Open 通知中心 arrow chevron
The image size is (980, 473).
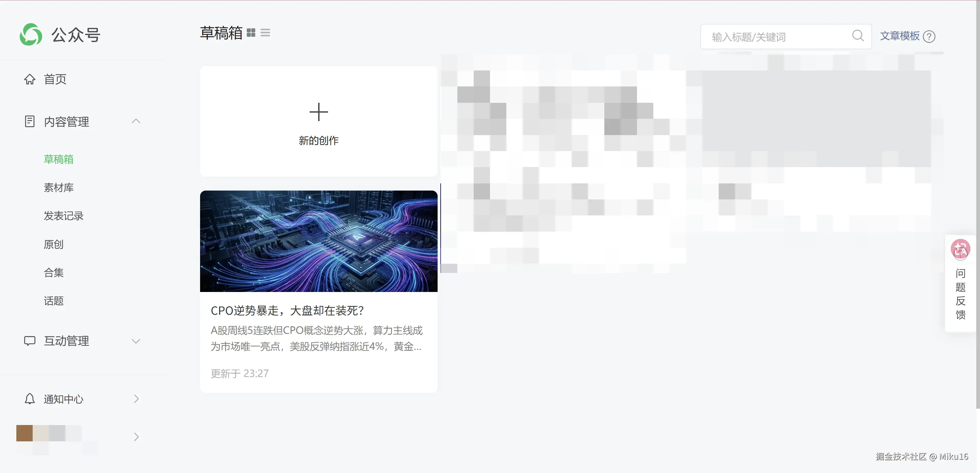point(136,399)
